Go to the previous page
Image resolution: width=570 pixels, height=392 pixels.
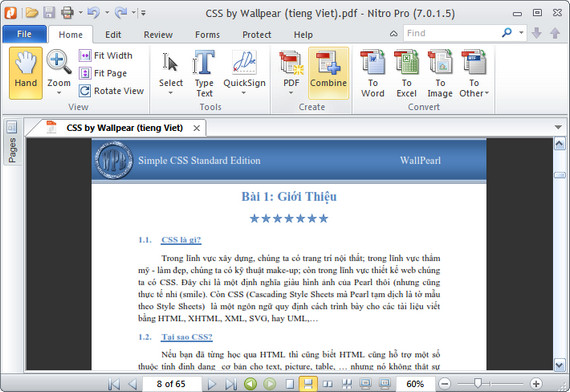pyautogui.click(x=133, y=384)
